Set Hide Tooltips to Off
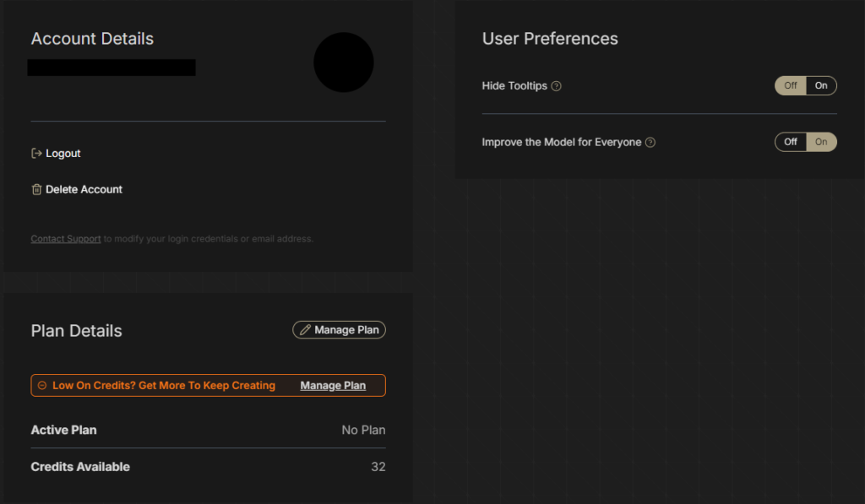865x504 pixels. pos(791,86)
